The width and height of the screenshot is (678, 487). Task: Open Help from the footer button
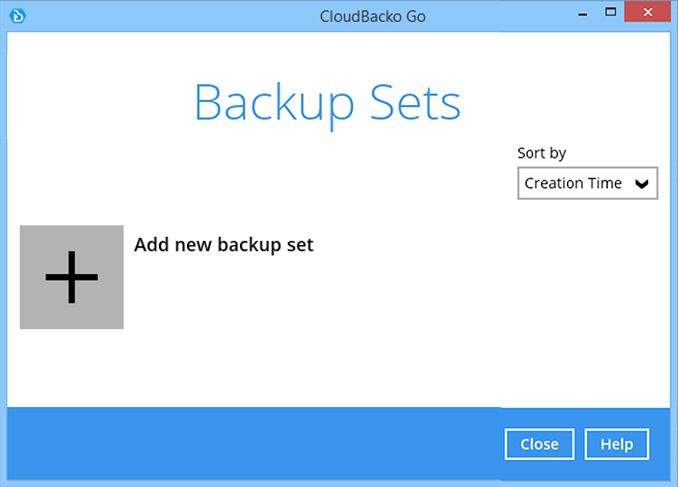pos(616,444)
